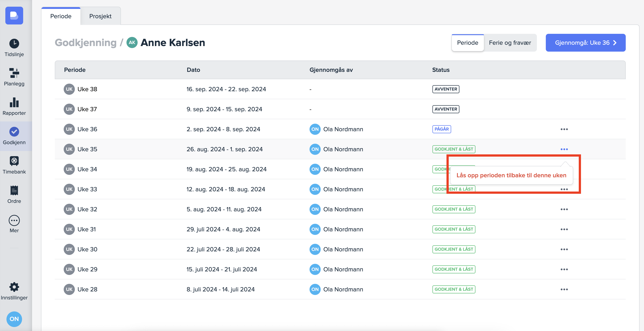Open the Ordre receipt icon
The width and height of the screenshot is (644, 331).
[x=14, y=190]
